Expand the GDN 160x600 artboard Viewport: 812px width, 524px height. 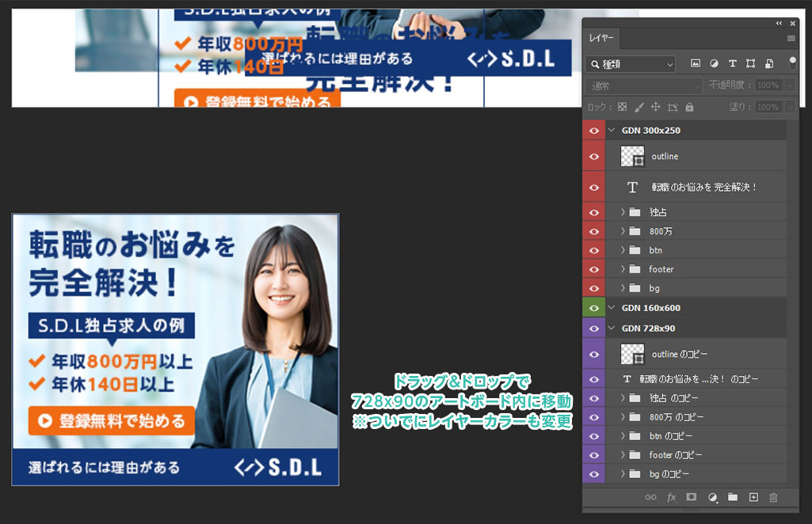coord(612,308)
